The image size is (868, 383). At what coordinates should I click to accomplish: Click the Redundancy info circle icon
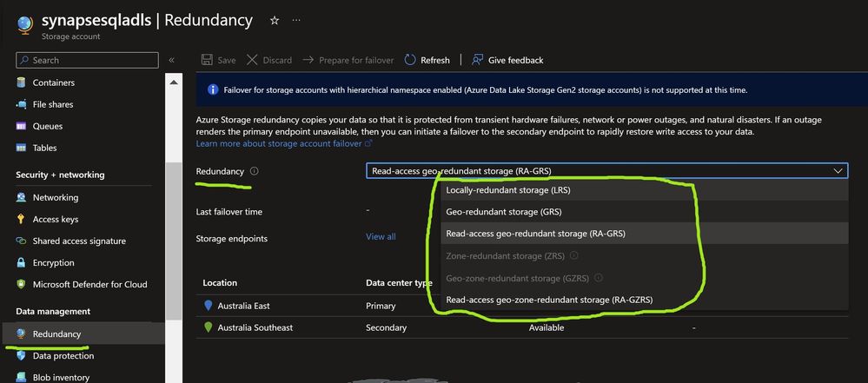coord(254,171)
